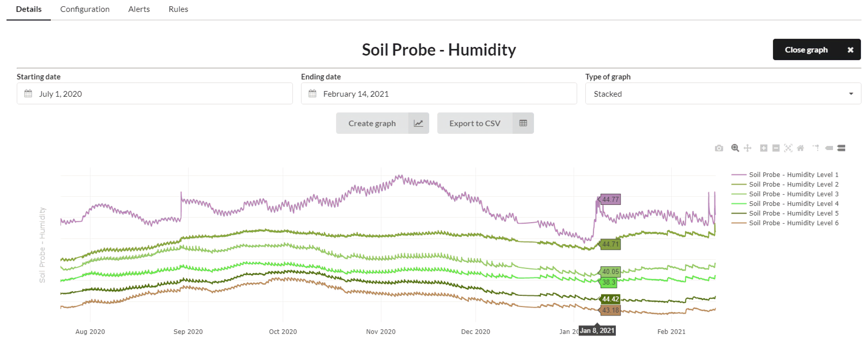The width and height of the screenshot is (868, 343).
Task: Export data with Export to CSV
Action: coord(485,123)
